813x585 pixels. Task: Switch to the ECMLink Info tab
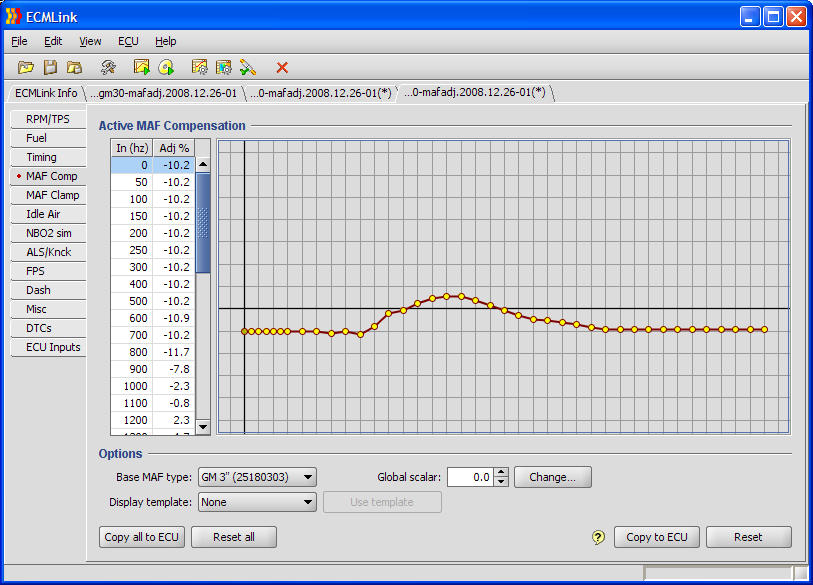click(46, 93)
